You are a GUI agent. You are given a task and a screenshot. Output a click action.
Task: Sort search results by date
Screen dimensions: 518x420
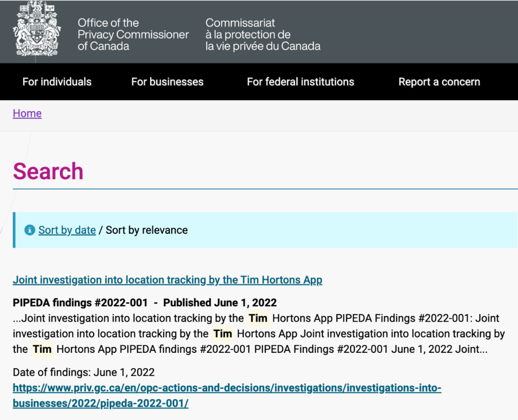click(x=67, y=230)
